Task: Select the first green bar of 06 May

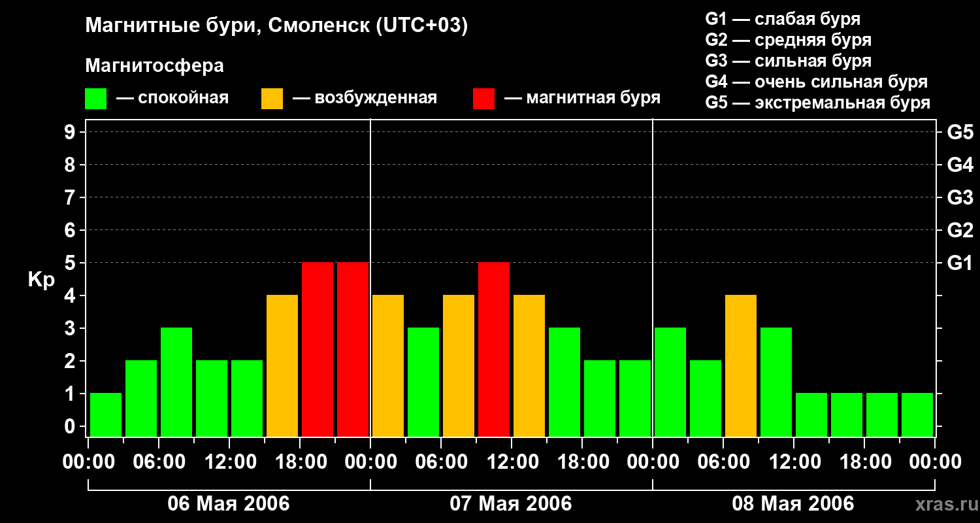Action: (x=106, y=414)
